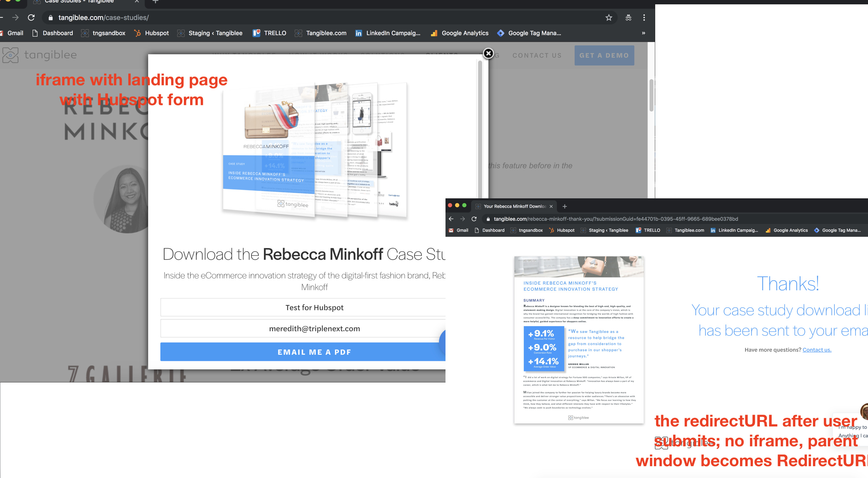Open the browser side panel icon

pos(628,17)
